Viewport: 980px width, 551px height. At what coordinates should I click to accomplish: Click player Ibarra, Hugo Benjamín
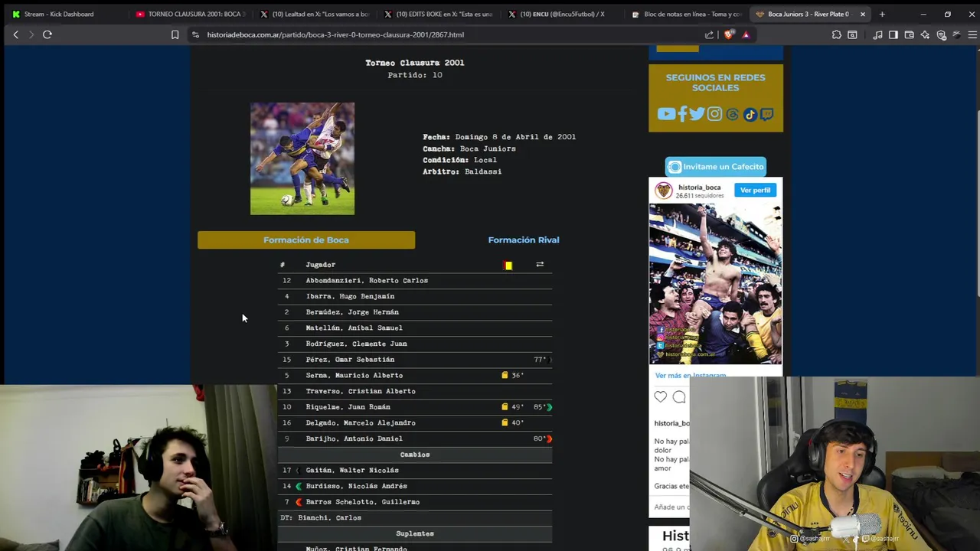pos(350,296)
